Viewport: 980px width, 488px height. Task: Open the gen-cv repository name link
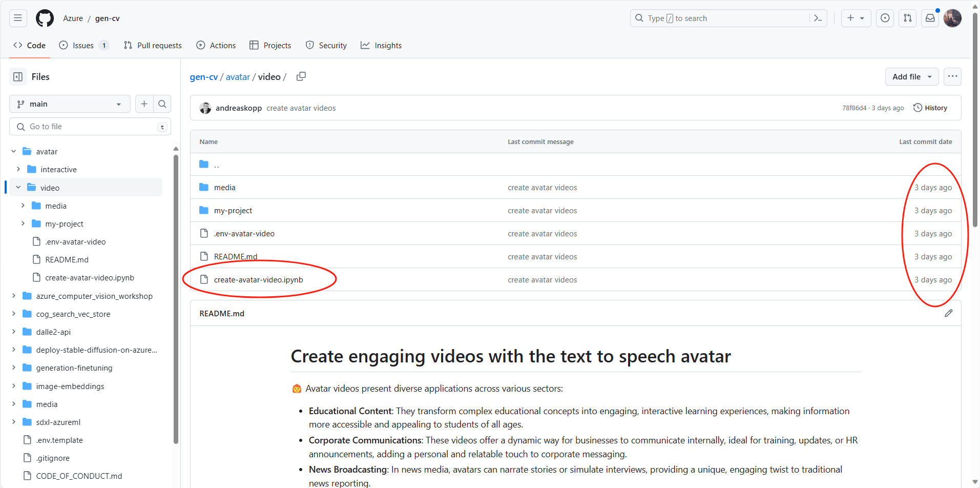pos(108,18)
